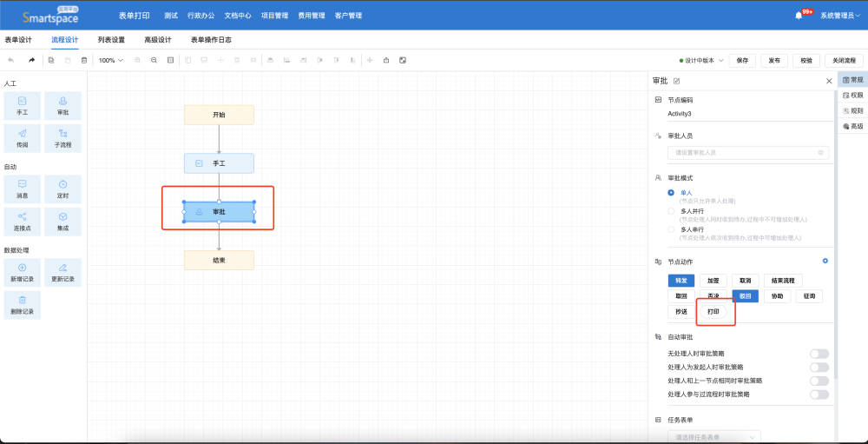The image size is (868, 444).
Task: Select the 多人并行 approval mode radio
Action: click(671, 211)
